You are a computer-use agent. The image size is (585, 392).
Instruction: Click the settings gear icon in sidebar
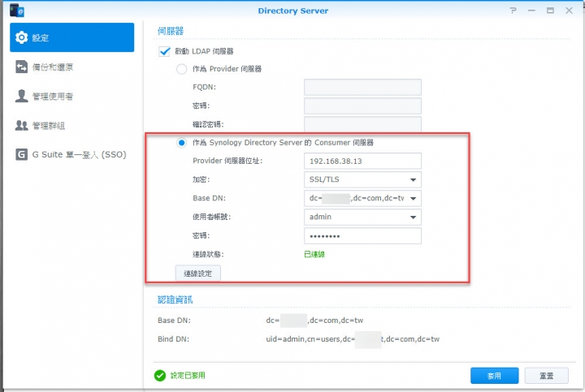[x=21, y=37]
